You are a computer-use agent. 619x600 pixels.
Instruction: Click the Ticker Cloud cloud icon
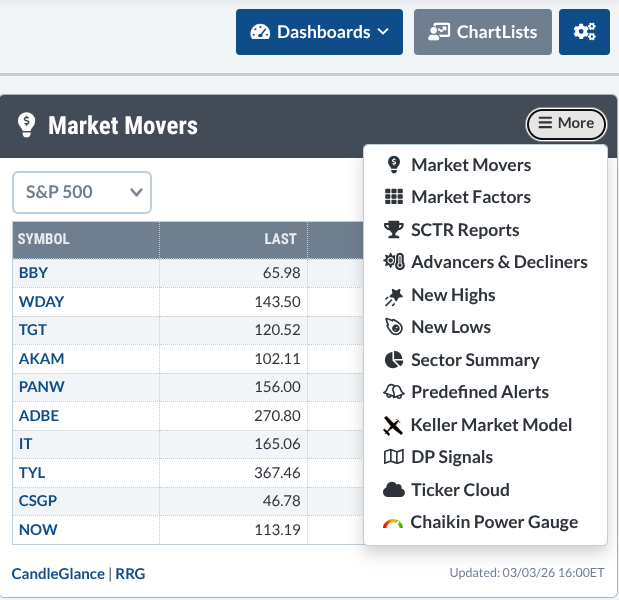[394, 490]
